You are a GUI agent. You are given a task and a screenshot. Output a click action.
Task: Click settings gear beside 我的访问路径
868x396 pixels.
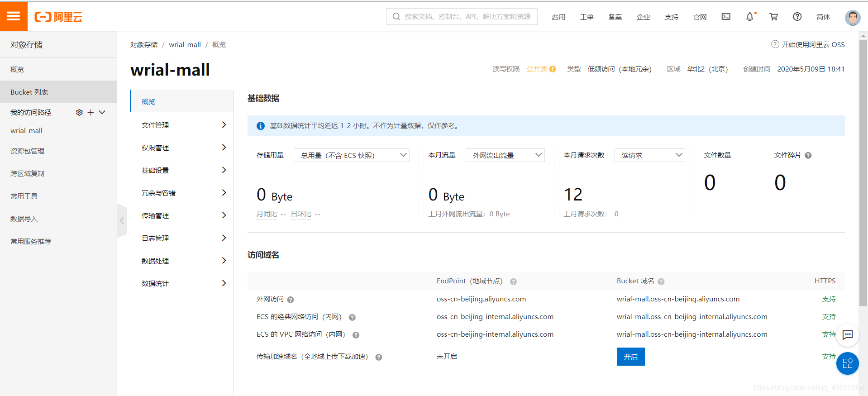(79, 112)
